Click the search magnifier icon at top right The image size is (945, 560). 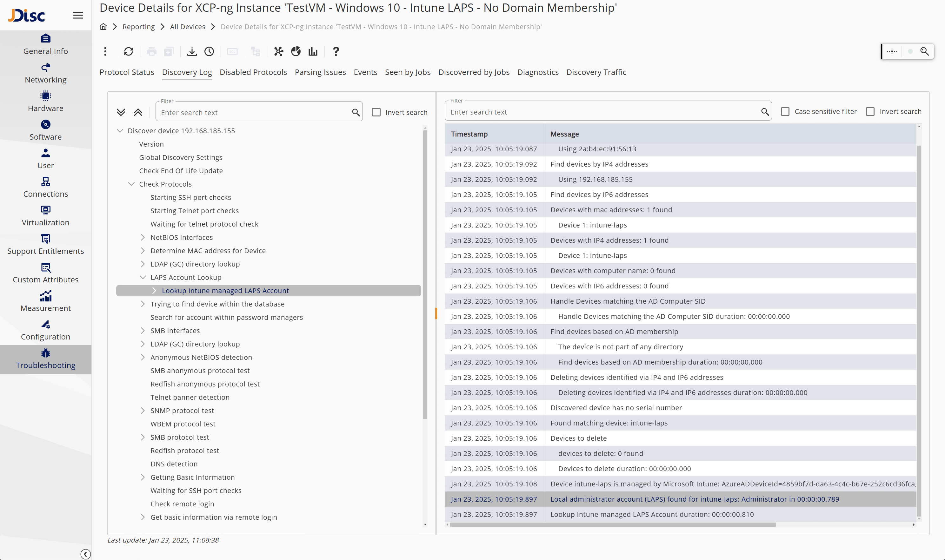coord(925,51)
